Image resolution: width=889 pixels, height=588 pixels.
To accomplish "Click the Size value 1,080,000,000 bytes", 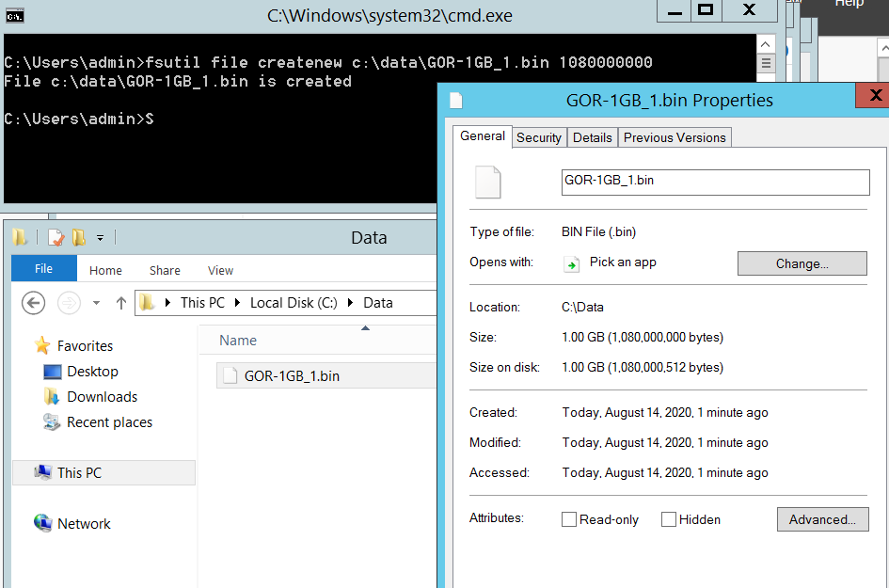I will click(643, 338).
